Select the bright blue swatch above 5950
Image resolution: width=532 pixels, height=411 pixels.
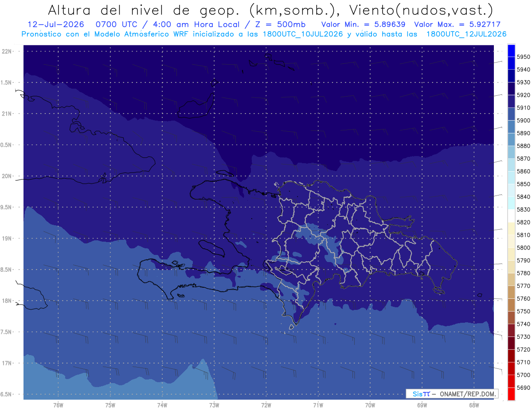(x=511, y=51)
